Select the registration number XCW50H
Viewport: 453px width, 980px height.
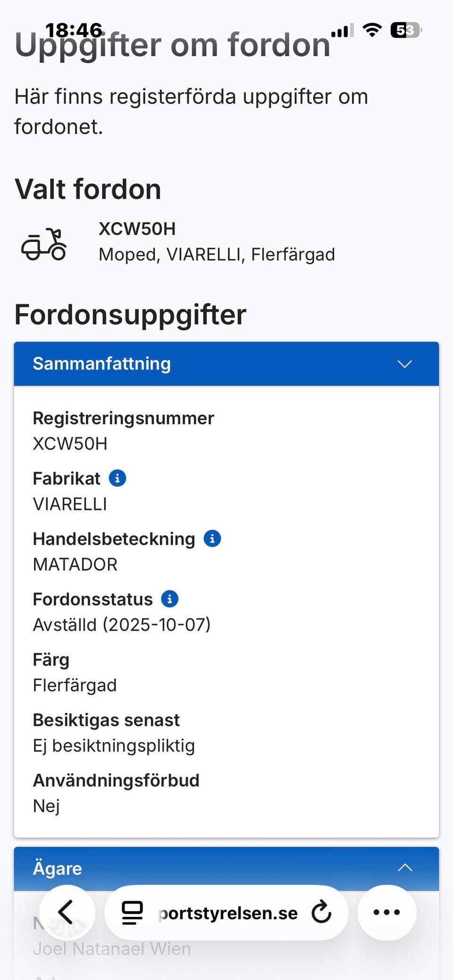[70, 443]
